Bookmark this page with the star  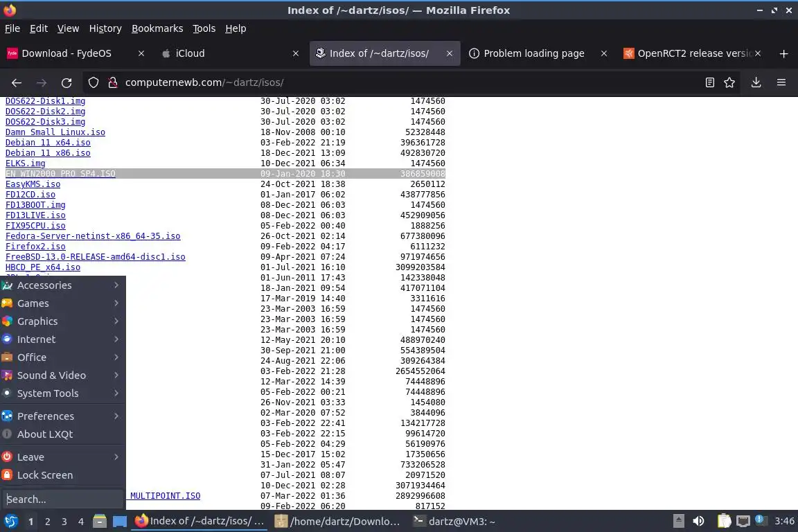click(729, 82)
